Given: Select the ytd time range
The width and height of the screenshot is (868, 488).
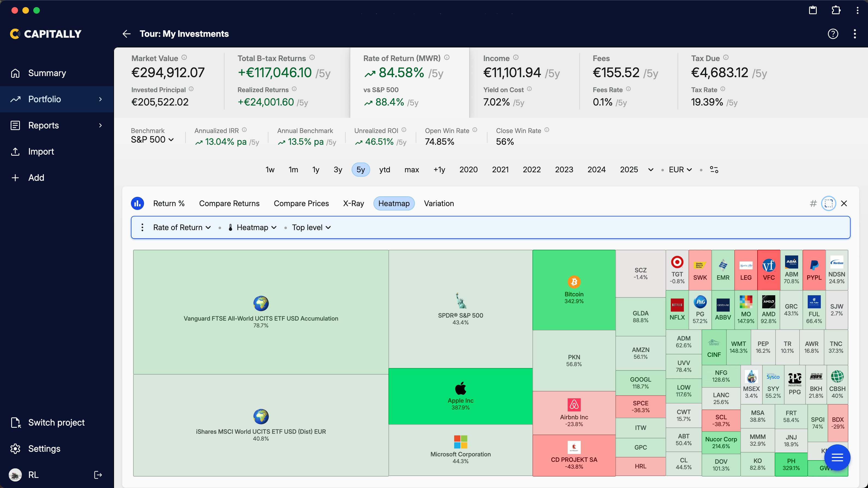Looking at the screenshot, I should point(384,169).
